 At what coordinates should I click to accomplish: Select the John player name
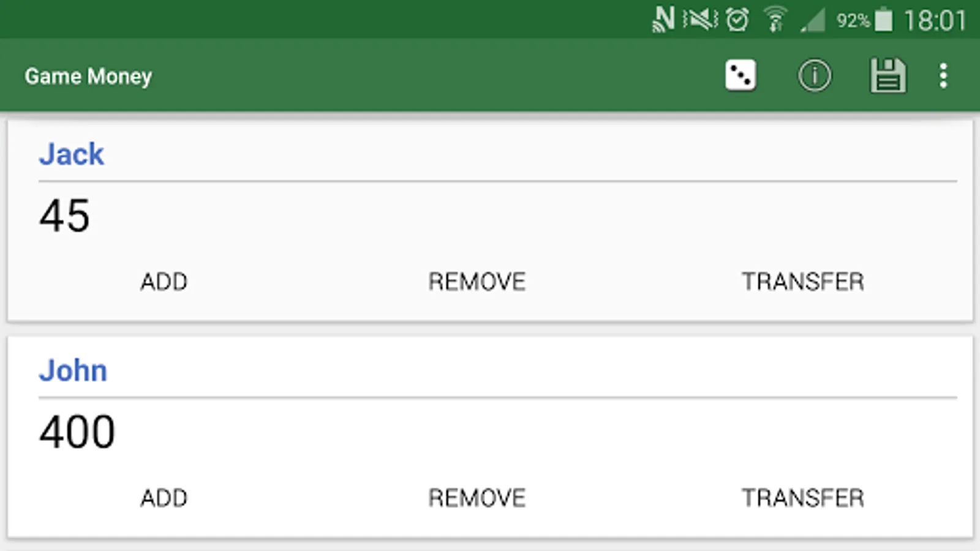click(73, 370)
